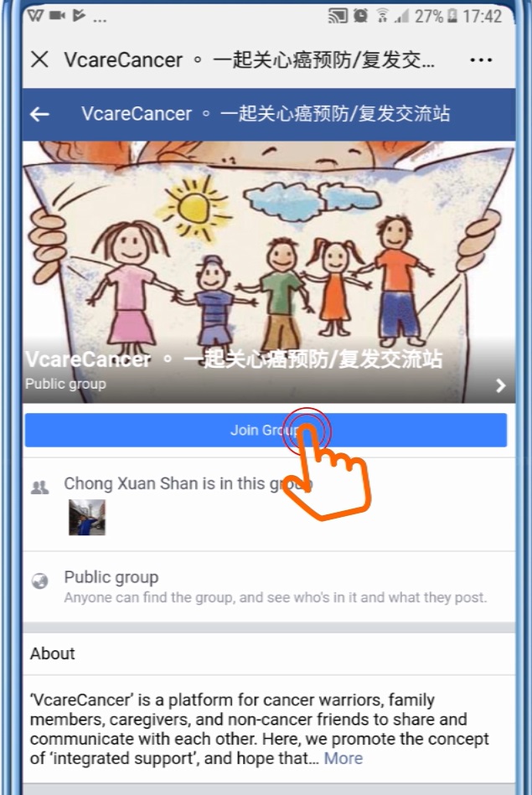
Task: Tap the VcareCancer group title overlay
Action: [234, 359]
